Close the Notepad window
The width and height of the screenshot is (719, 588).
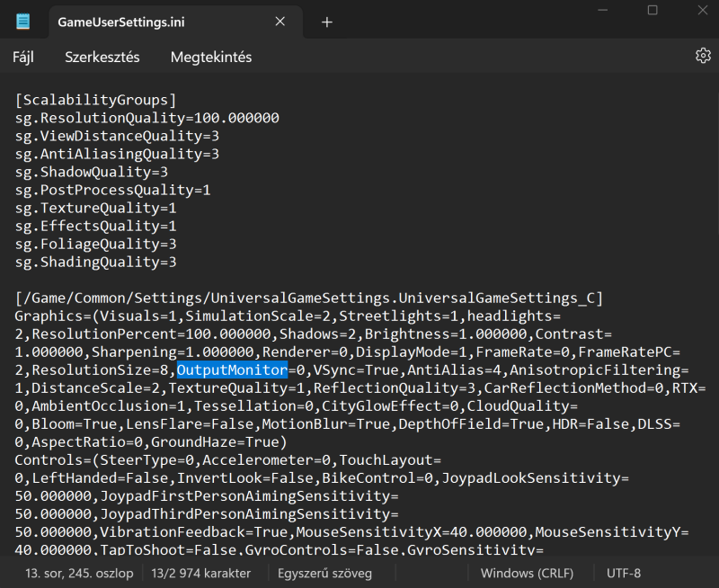tap(702, 10)
